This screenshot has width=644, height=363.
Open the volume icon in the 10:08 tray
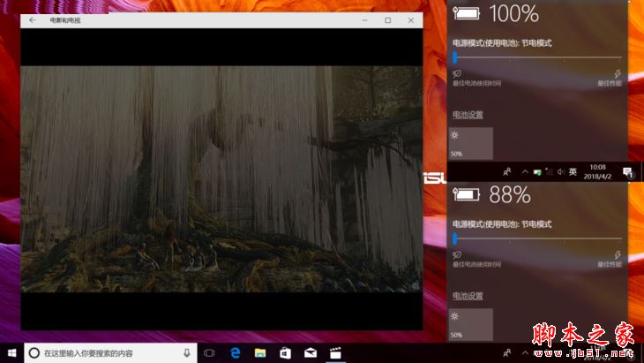pos(560,172)
